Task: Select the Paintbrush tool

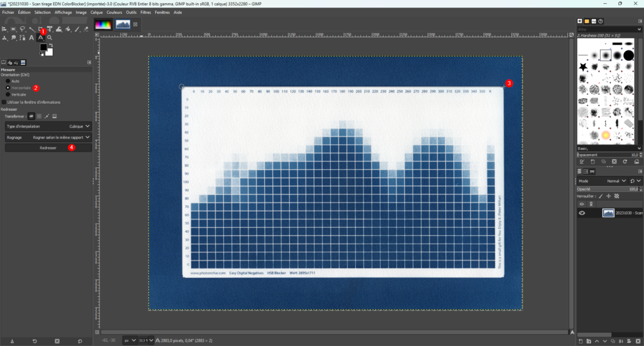Action: [x=77, y=29]
